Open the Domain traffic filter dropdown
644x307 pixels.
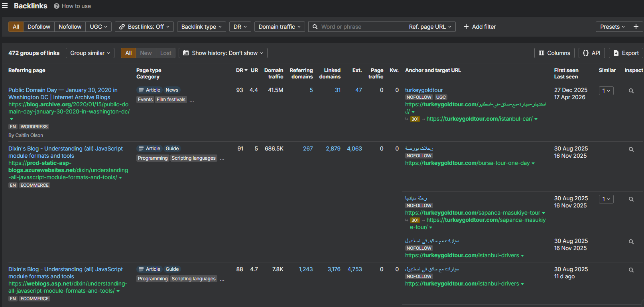[280, 27]
